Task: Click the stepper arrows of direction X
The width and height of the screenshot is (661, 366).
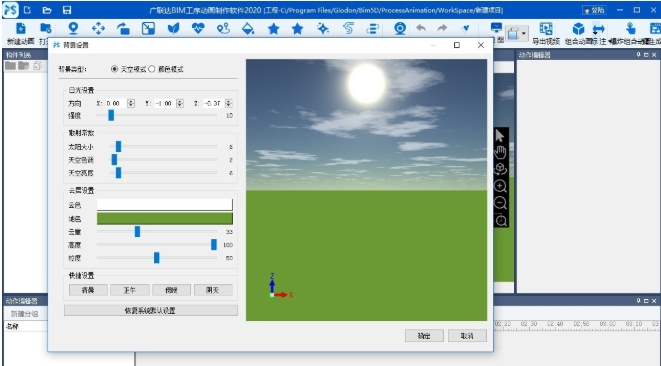Action: click(131, 103)
